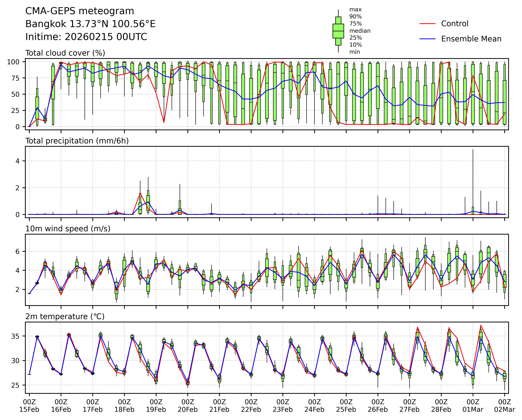The image size is (522, 420).
Task: Click the 00Z 01Mar axis label
Action: (473, 406)
